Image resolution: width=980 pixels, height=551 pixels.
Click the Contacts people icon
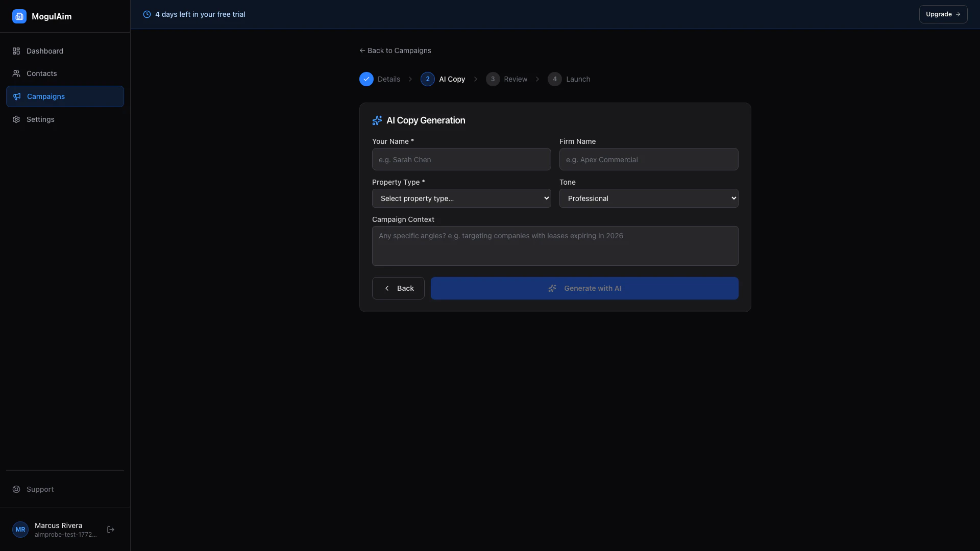click(16, 73)
